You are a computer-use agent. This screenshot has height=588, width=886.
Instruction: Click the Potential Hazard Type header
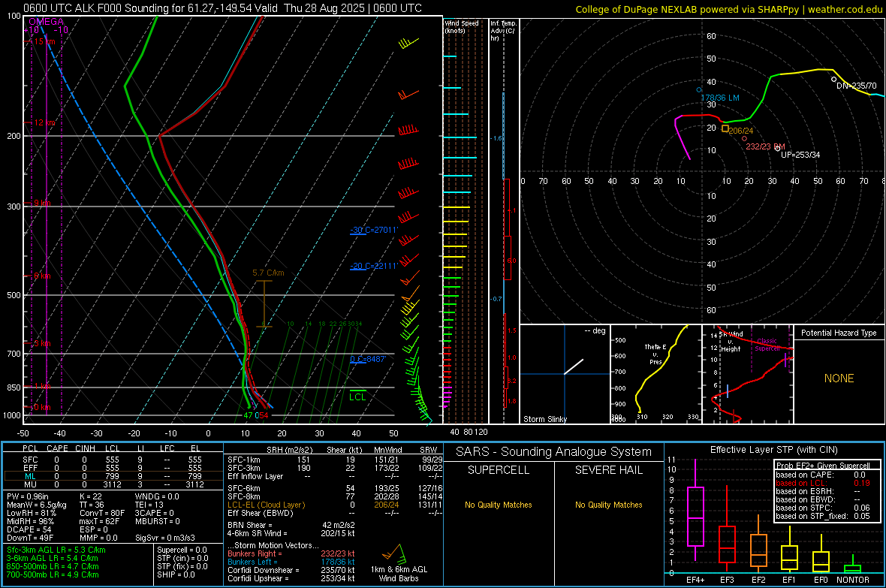click(x=839, y=333)
